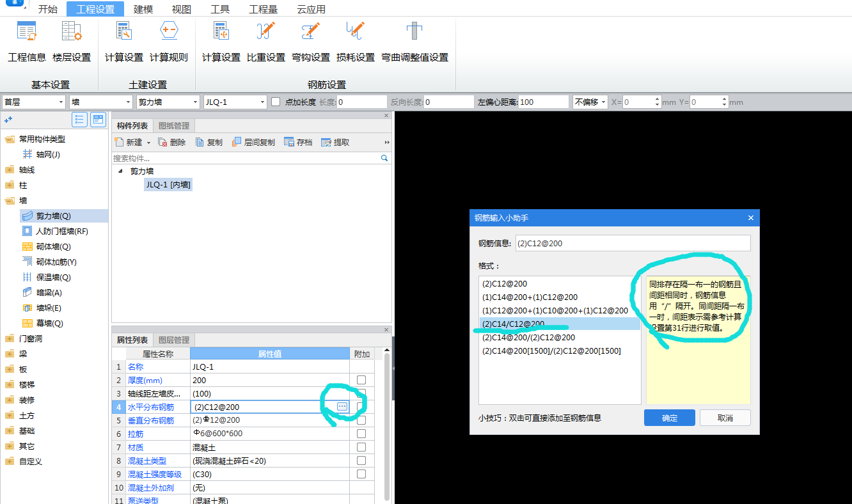Collapse 剪力墙 node in component list
The height and width of the screenshot is (504, 852).
tap(120, 171)
